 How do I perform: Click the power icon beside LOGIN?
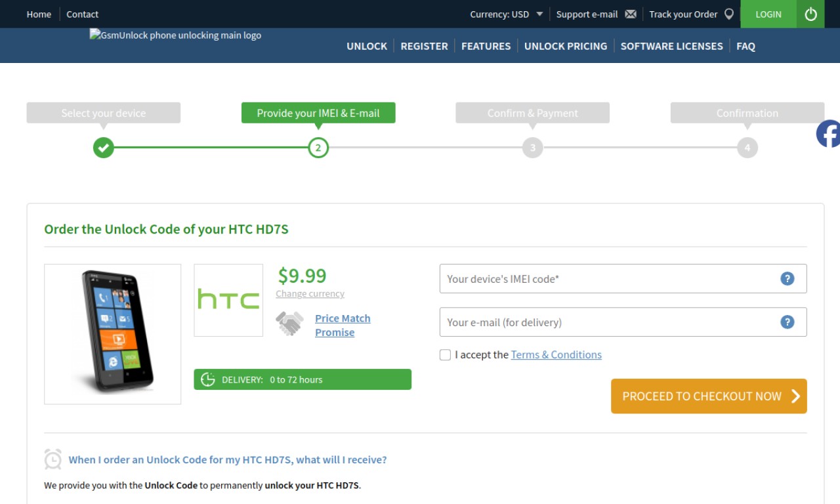point(810,14)
